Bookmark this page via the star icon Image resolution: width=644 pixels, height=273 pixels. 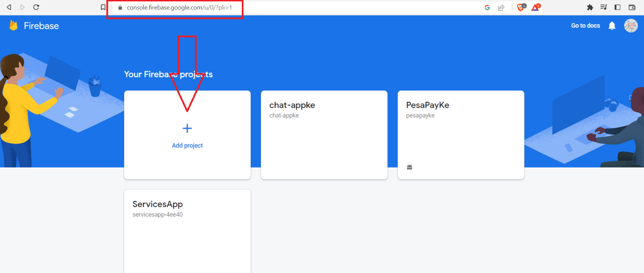point(103,7)
